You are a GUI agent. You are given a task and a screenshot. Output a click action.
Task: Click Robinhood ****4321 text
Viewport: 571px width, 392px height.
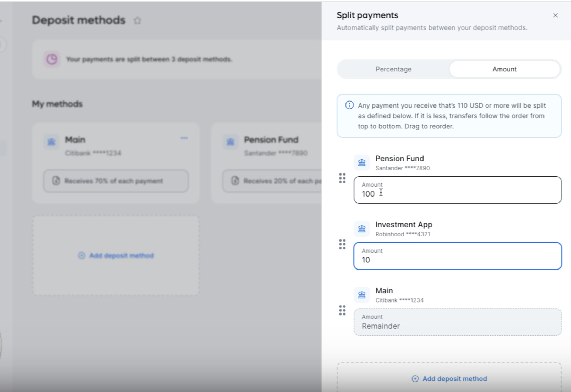click(x=403, y=234)
